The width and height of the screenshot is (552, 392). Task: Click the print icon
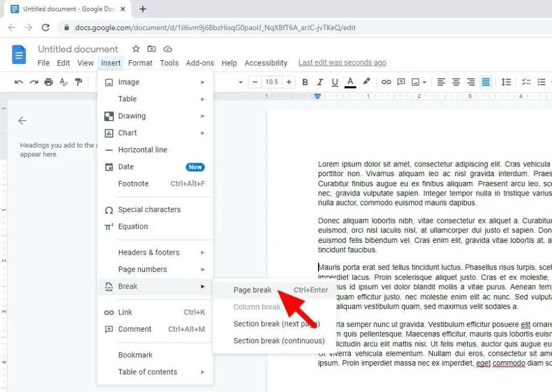pyautogui.click(x=49, y=82)
